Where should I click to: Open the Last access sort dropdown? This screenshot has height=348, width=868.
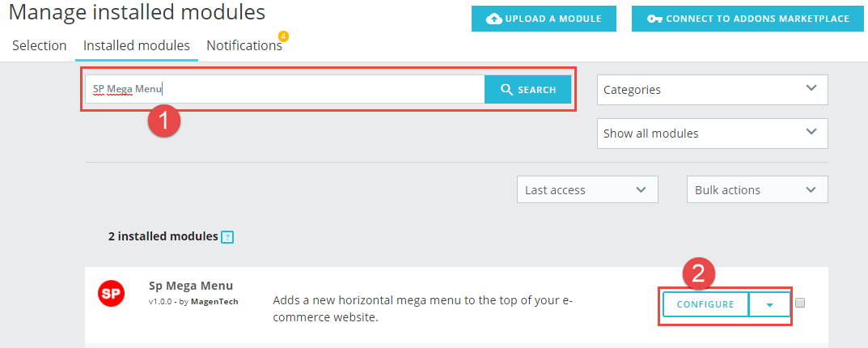click(587, 190)
